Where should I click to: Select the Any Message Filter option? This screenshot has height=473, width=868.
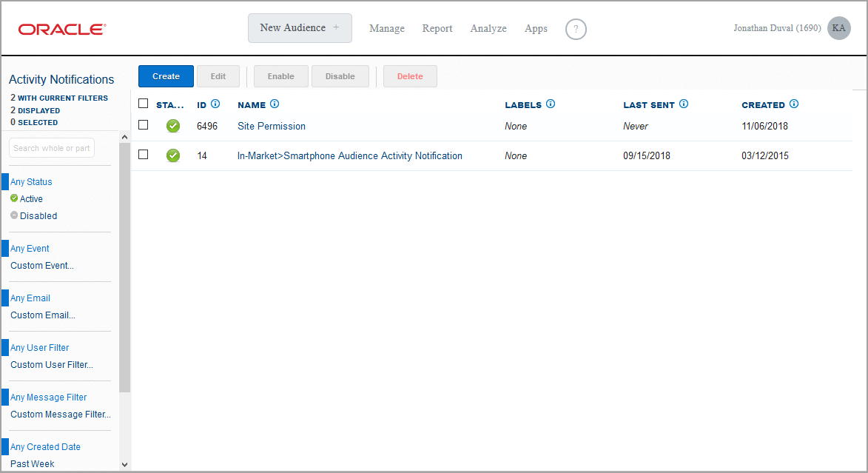pyautogui.click(x=49, y=397)
